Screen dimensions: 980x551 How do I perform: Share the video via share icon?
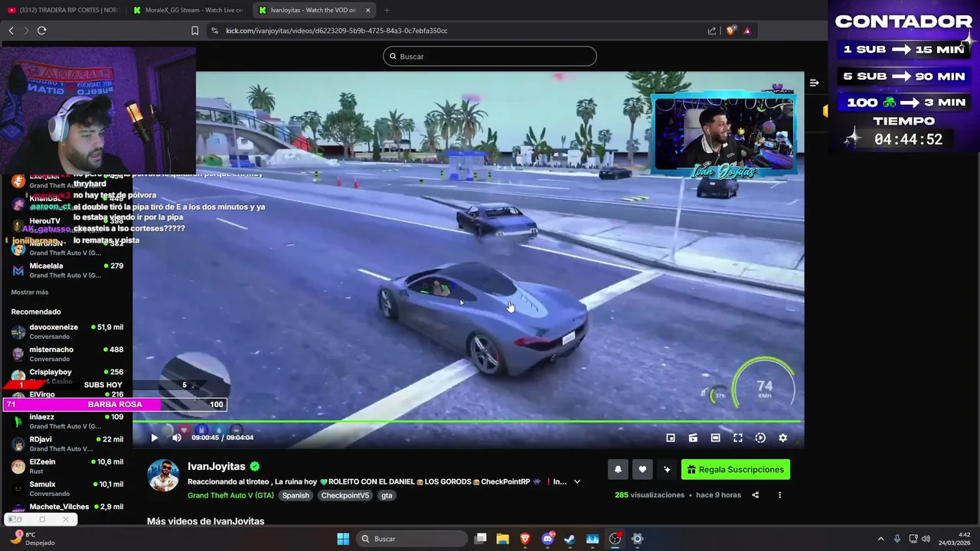755,495
